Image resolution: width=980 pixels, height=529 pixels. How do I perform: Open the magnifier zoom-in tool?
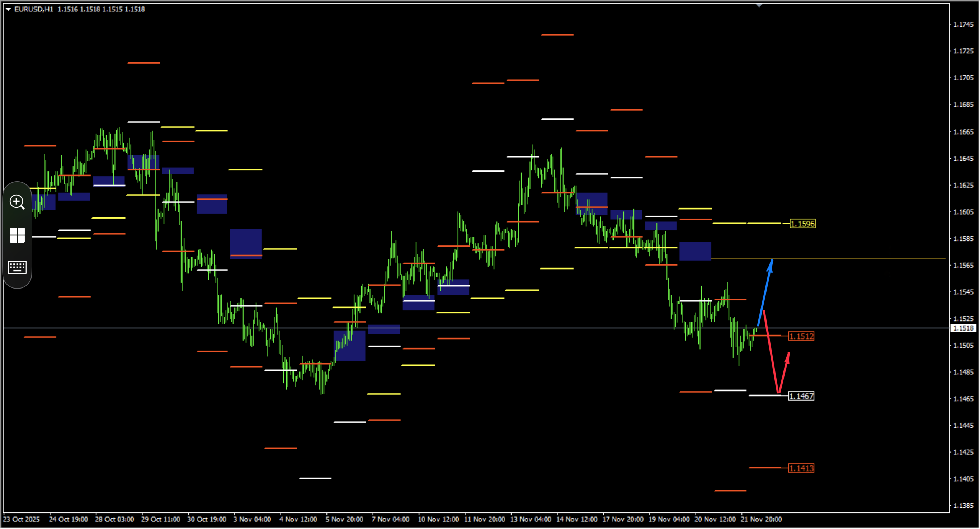[17, 202]
